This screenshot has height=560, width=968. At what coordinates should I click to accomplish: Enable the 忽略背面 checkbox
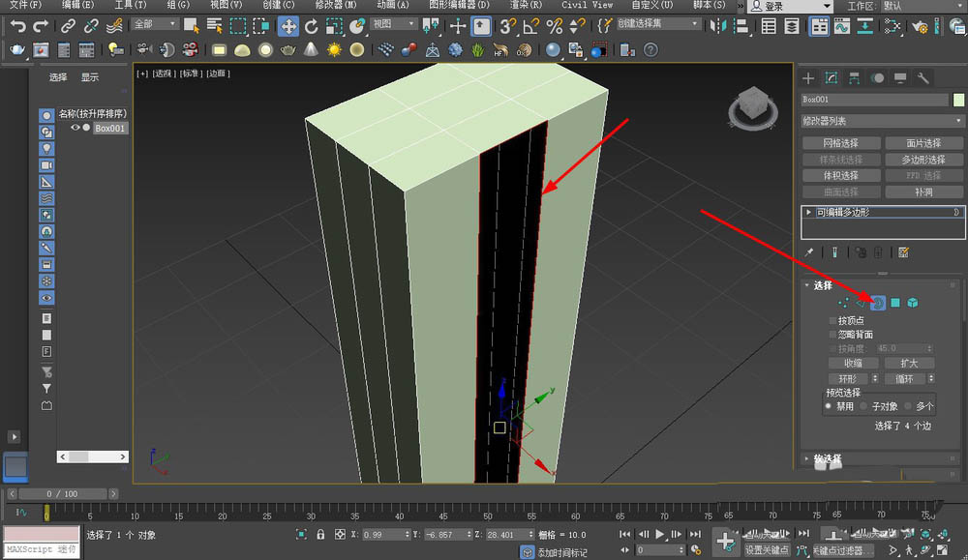(833, 335)
